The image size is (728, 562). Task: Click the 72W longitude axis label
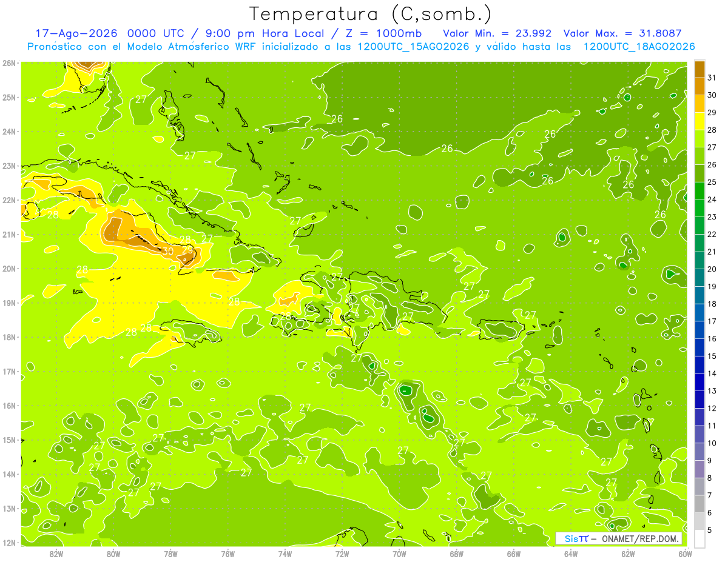pyautogui.click(x=342, y=553)
